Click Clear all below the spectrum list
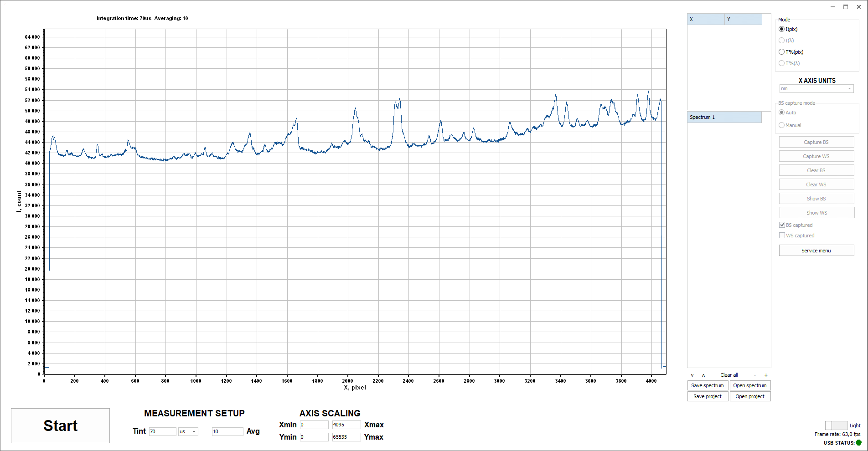 (x=729, y=375)
